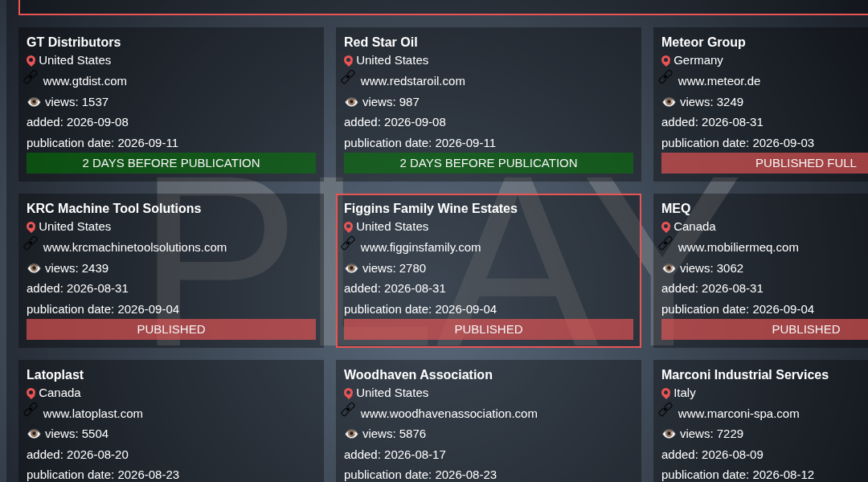868x482 pixels.
Task: Click the eye icon next to views: 5876
Action: click(x=351, y=434)
